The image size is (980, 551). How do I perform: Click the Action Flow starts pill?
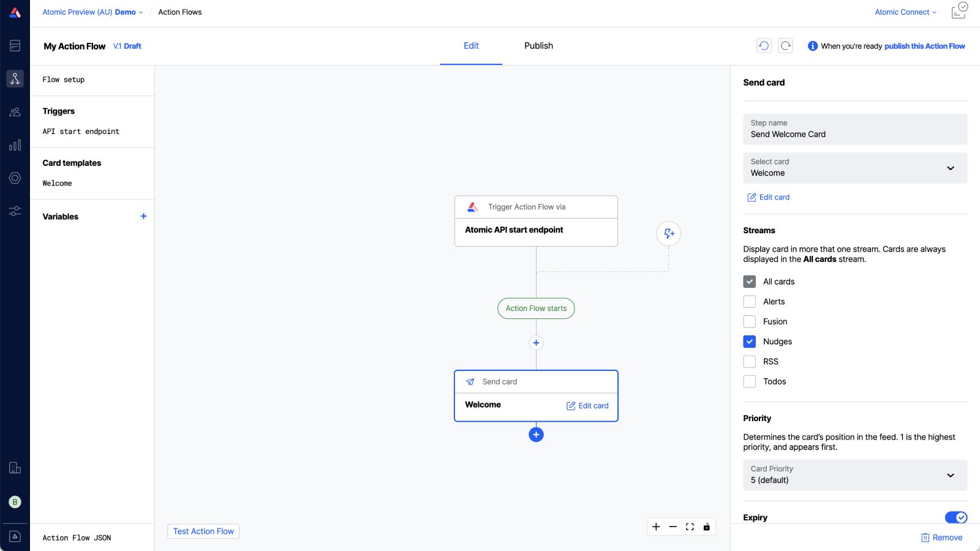[x=536, y=309]
